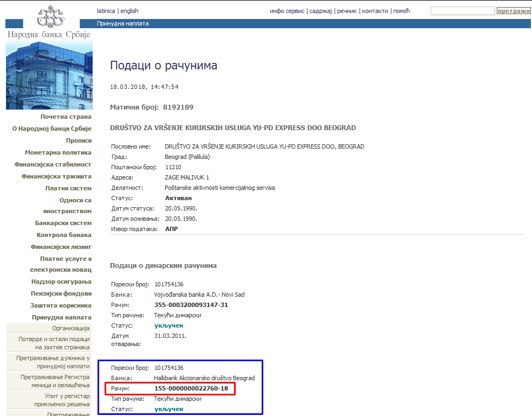The height and width of the screenshot is (416, 532).
Task: Open Финансијска тржишта menu item
Action: tap(56, 176)
